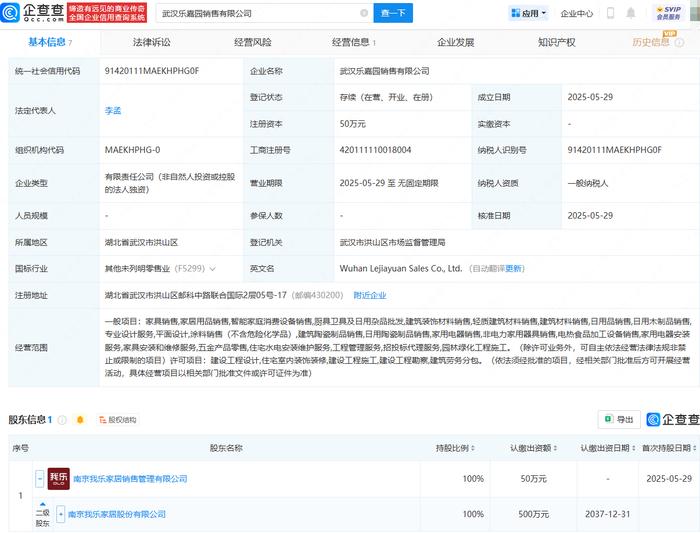This screenshot has width=700, height=533.
Task: Switch to the 知识产权 tab
Action: point(557,42)
